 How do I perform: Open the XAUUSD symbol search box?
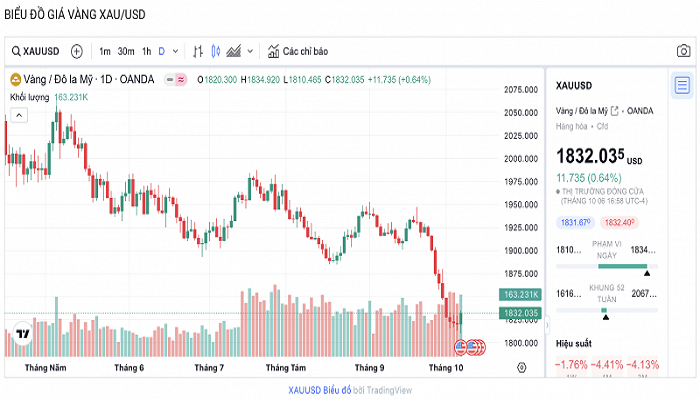click(36, 51)
